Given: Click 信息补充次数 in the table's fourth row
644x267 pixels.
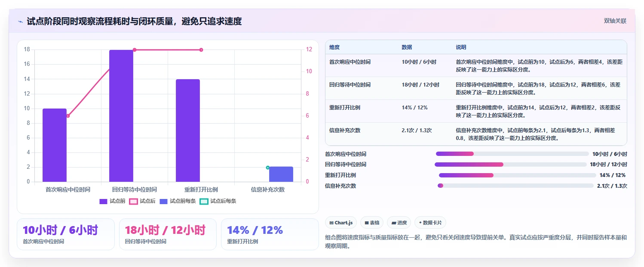Looking at the screenshot, I should (345, 130).
